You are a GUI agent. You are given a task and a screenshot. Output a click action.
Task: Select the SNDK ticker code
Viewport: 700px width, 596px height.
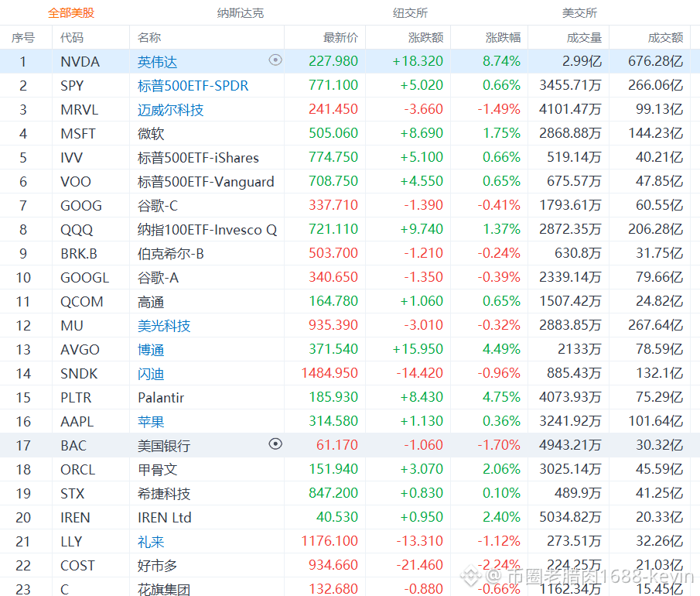pos(79,374)
